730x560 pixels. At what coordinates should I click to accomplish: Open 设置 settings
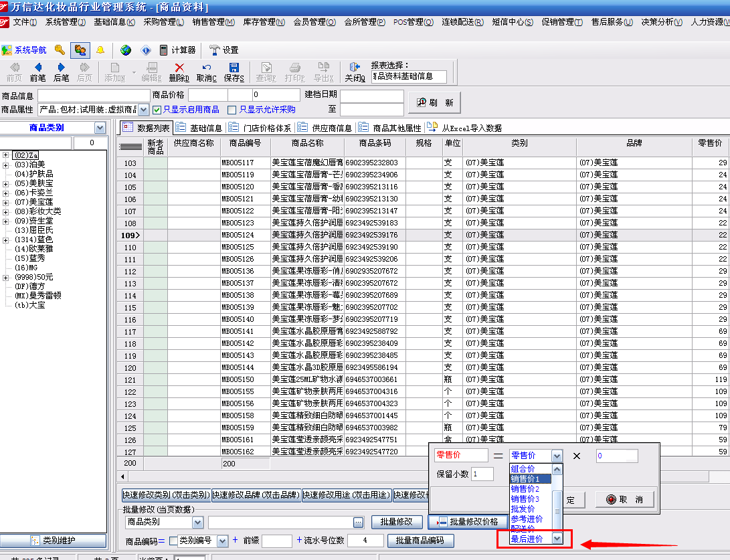click(223, 50)
